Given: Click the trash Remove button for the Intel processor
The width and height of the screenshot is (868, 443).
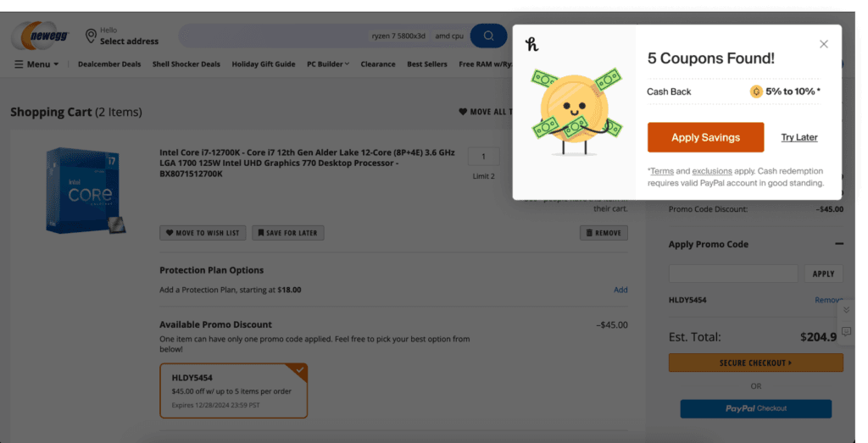Looking at the screenshot, I should pyautogui.click(x=604, y=233).
